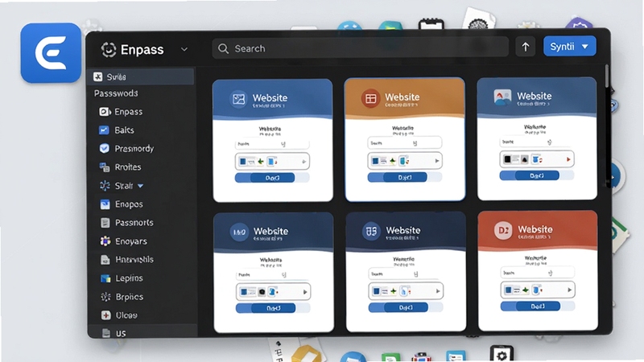Viewport: 644px width, 362px height.
Task: Click the upload arrow button beside search
Action: 526,47
